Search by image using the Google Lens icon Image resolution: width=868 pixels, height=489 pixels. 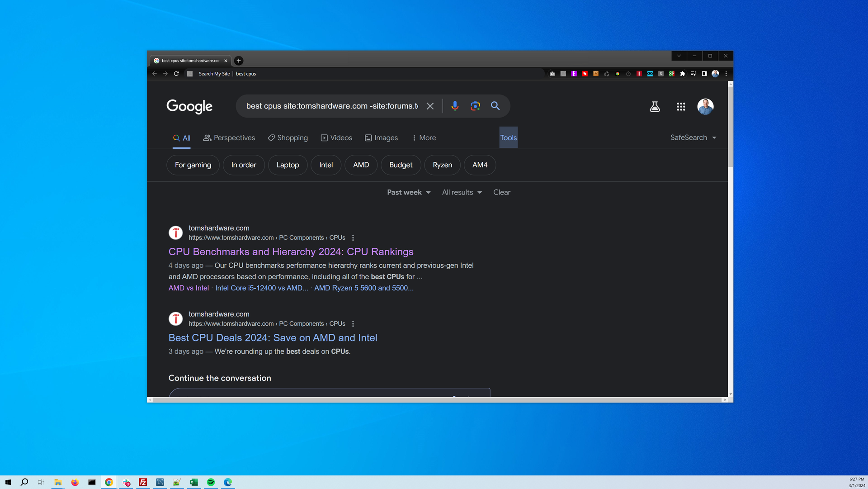[x=475, y=106]
